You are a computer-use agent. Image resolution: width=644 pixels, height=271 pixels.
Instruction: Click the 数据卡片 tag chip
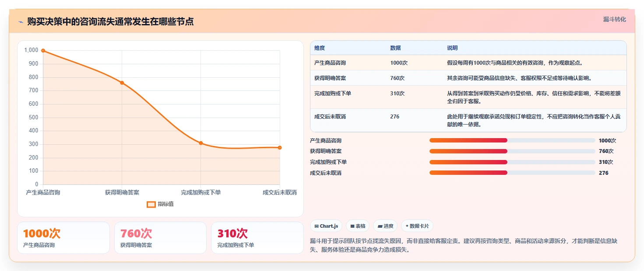(417, 226)
